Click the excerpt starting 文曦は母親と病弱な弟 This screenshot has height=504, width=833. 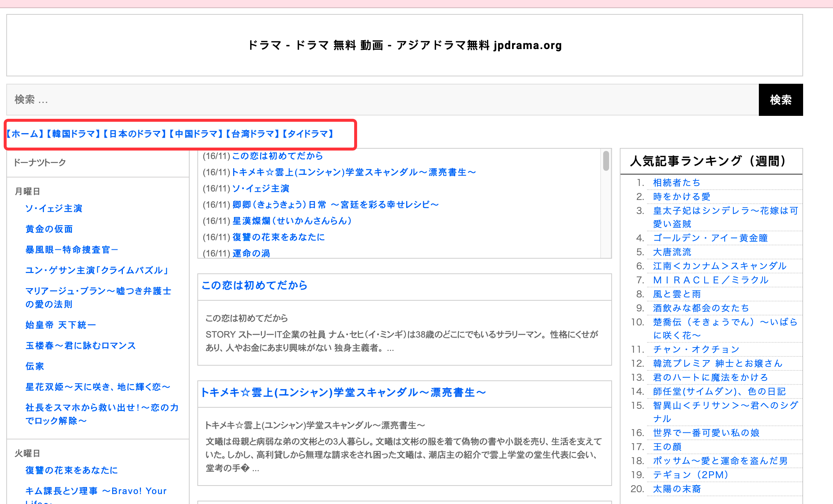click(404, 455)
